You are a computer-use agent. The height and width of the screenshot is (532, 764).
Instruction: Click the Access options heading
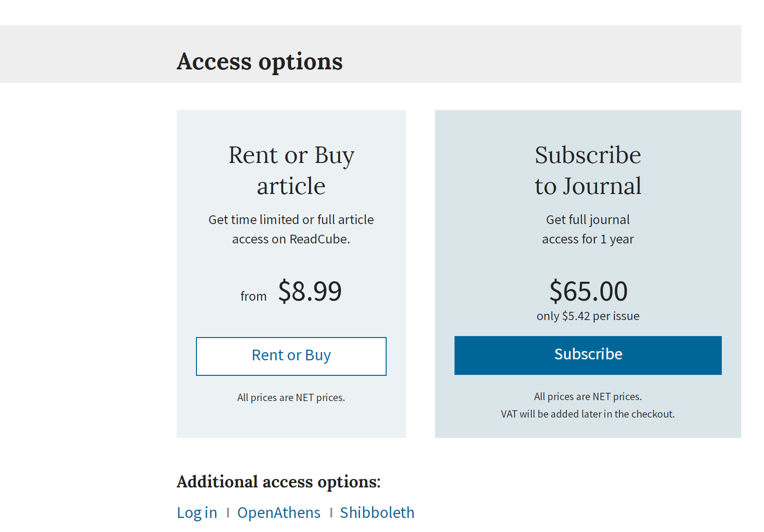tap(260, 62)
